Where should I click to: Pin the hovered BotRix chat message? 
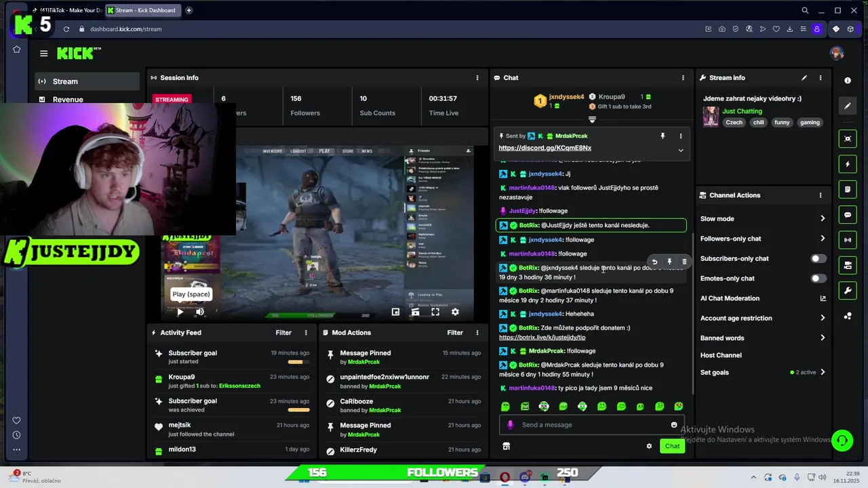coord(669,262)
